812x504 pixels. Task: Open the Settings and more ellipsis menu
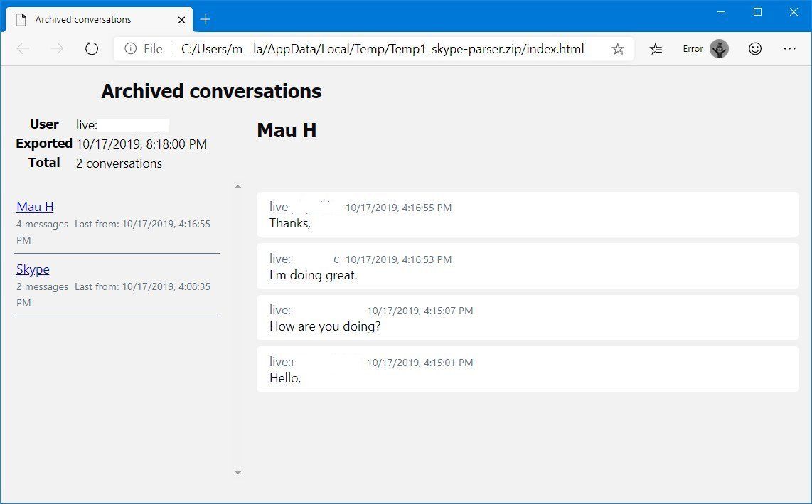coord(789,49)
